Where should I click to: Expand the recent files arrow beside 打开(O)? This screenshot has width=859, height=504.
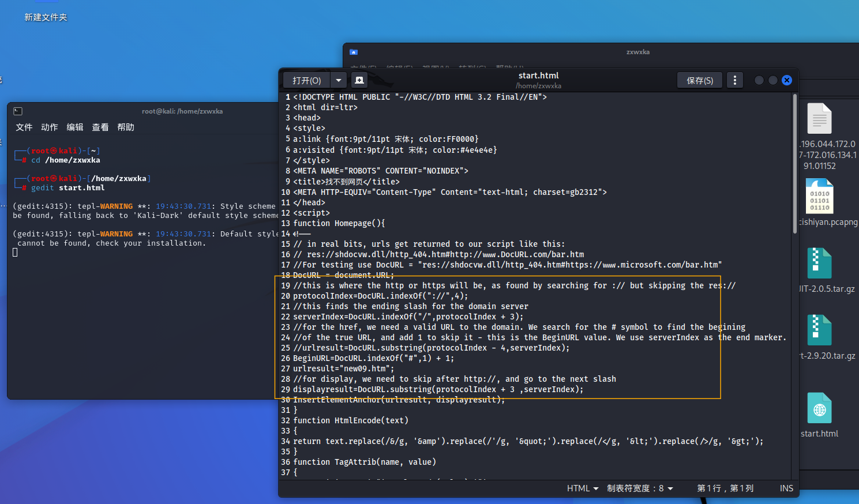click(339, 80)
